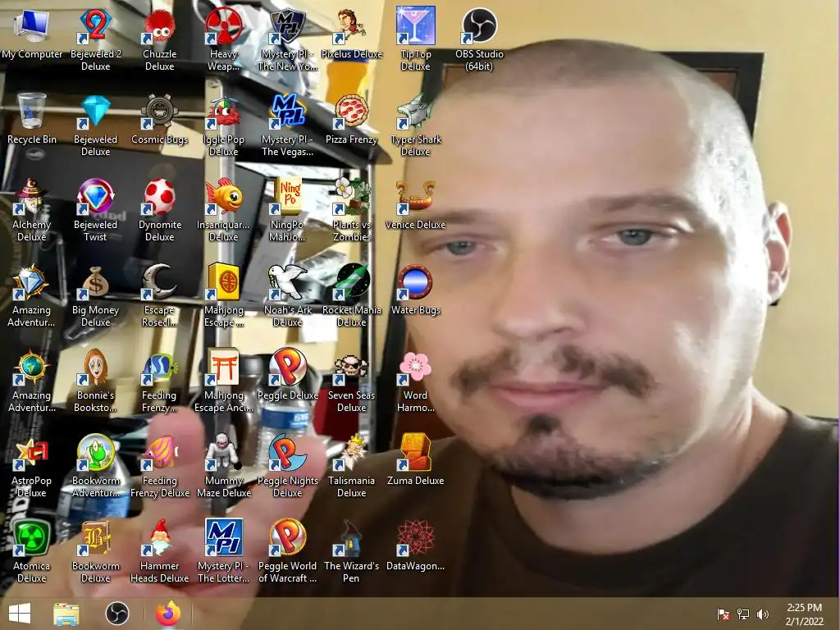
Task: Open the clock showing 2:25 PM
Action: click(x=804, y=614)
